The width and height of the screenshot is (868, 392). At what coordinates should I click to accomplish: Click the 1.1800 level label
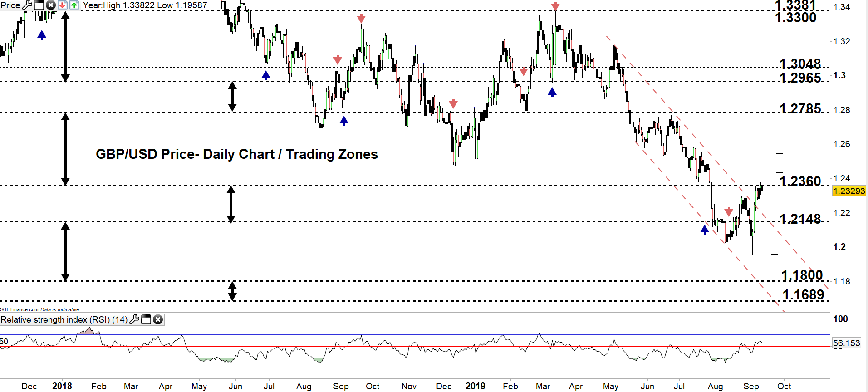[x=802, y=275]
